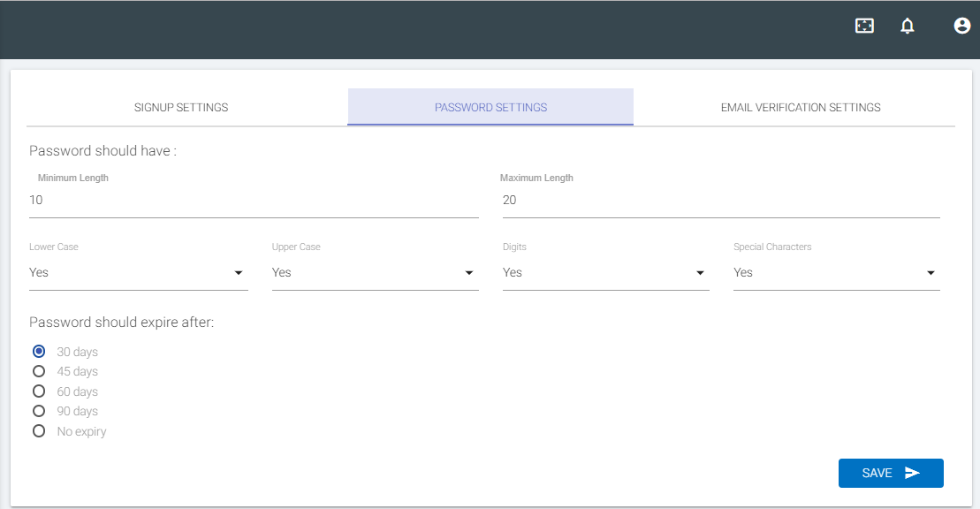The height and width of the screenshot is (509, 980).
Task: Open the notifications bell
Action: click(x=907, y=26)
